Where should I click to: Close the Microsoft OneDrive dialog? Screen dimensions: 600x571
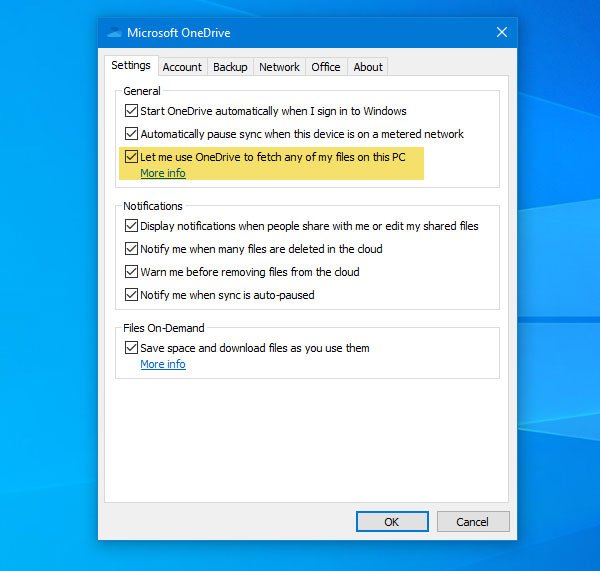502,33
